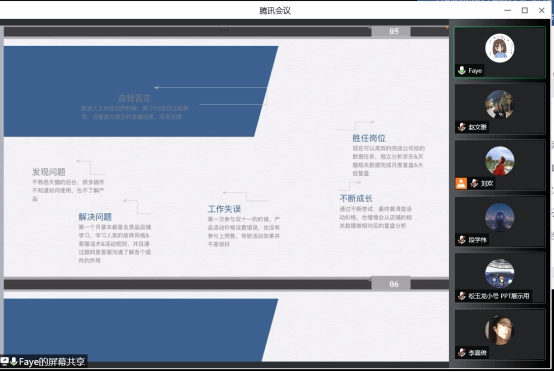Maximize the 腾讯会议 window

point(525,10)
